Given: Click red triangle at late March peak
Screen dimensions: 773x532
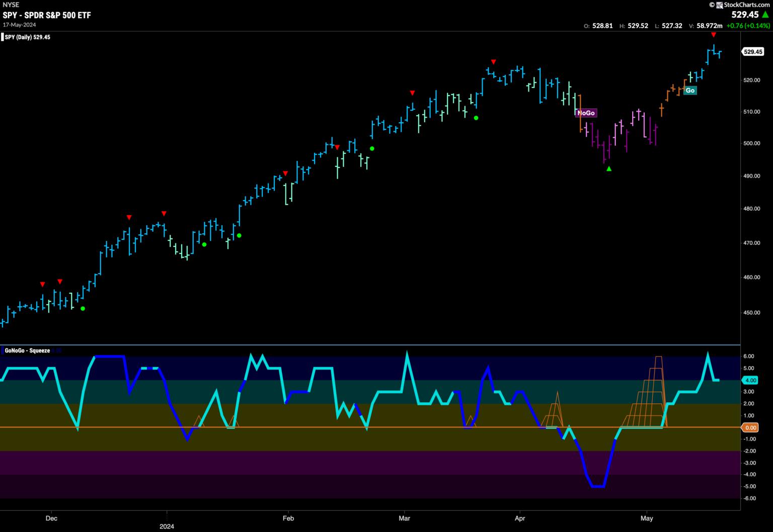Looking at the screenshot, I should click(x=494, y=62).
